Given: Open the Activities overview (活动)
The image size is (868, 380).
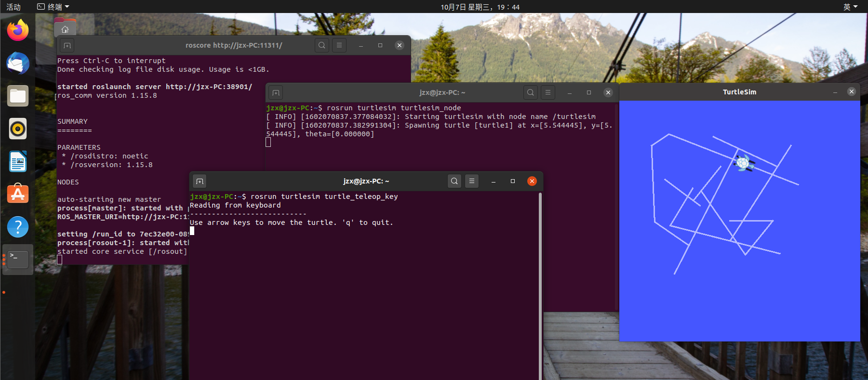Looking at the screenshot, I should point(13,7).
